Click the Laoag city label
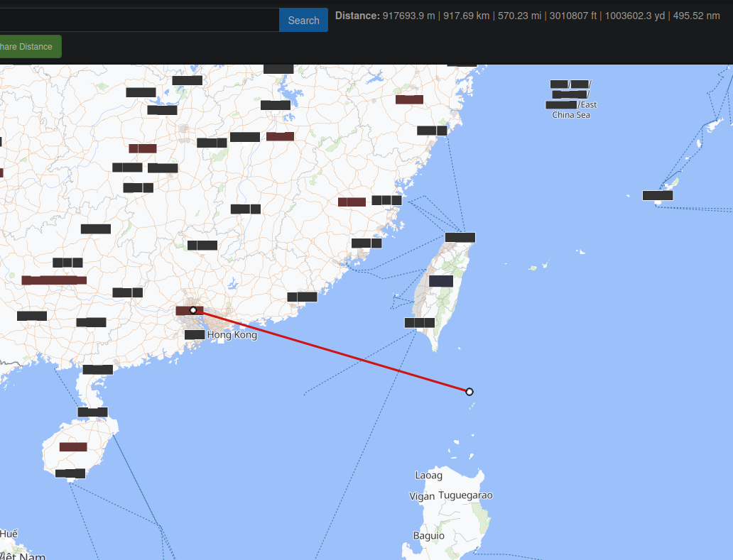 [x=429, y=476]
